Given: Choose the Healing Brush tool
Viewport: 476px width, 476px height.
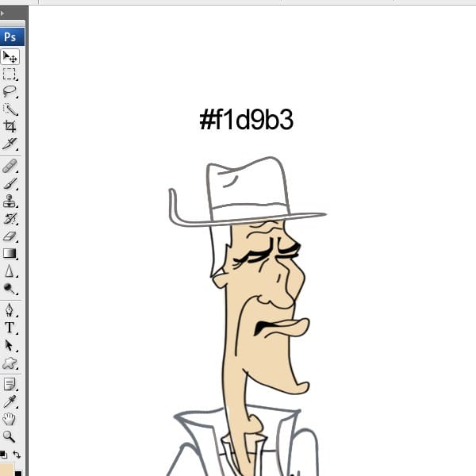Looking at the screenshot, I should (10, 167).
